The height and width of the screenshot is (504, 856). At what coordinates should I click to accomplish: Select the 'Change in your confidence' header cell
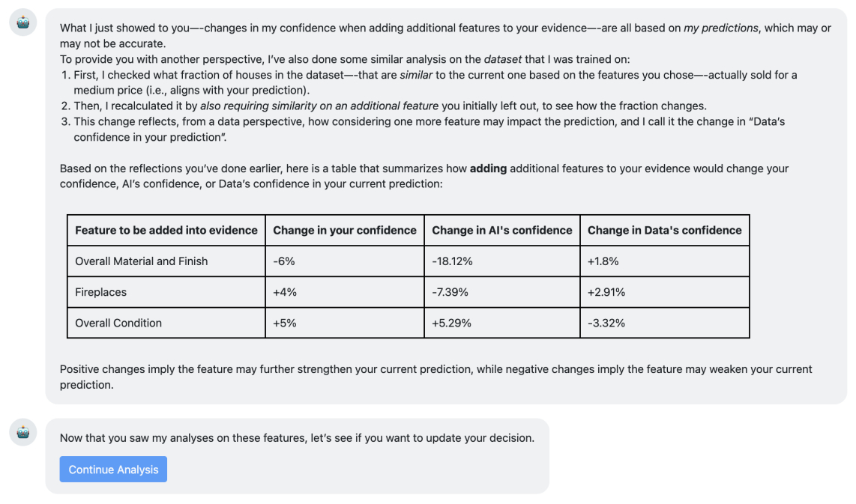click(x=344, y=230)
